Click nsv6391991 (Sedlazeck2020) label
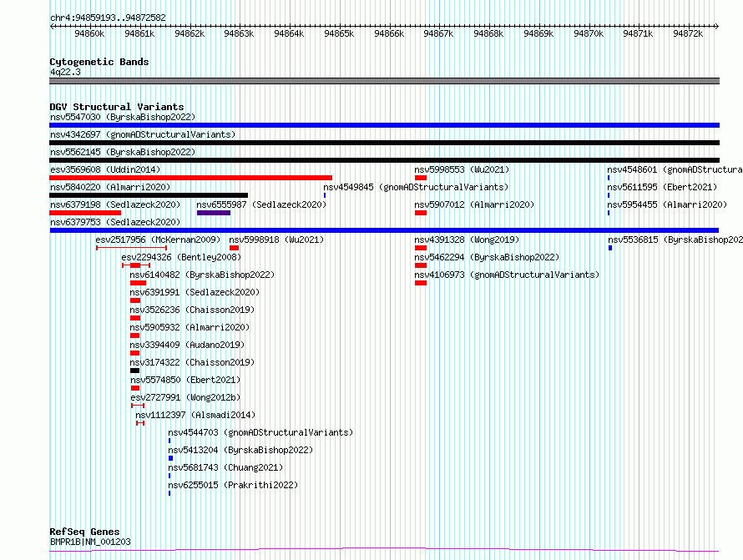 [x=195, y=292]
